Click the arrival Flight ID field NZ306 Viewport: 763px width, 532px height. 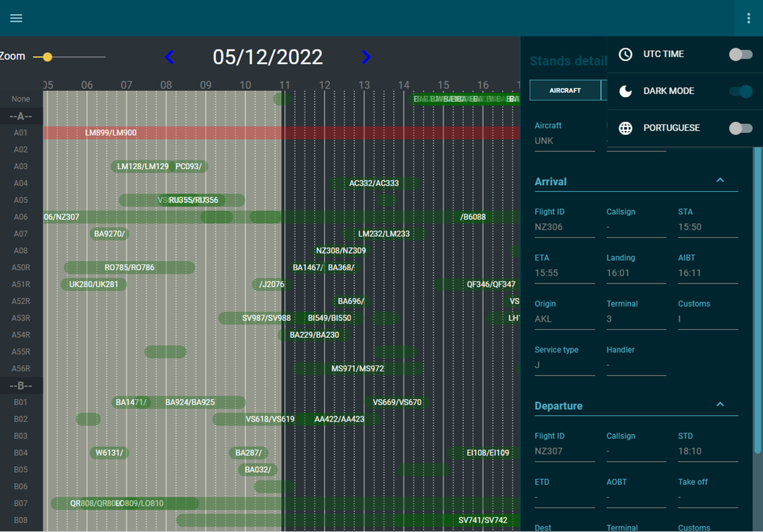[x=565, y=228]
